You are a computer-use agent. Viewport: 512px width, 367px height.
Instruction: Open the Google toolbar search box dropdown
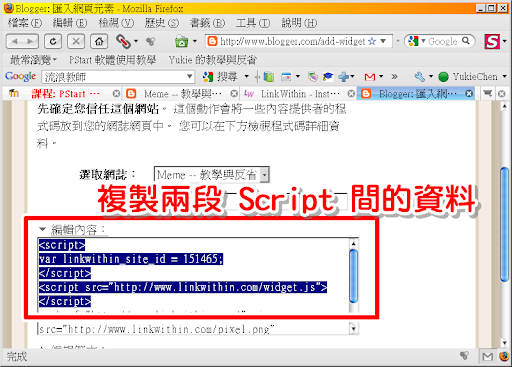(x=189, y=77)
